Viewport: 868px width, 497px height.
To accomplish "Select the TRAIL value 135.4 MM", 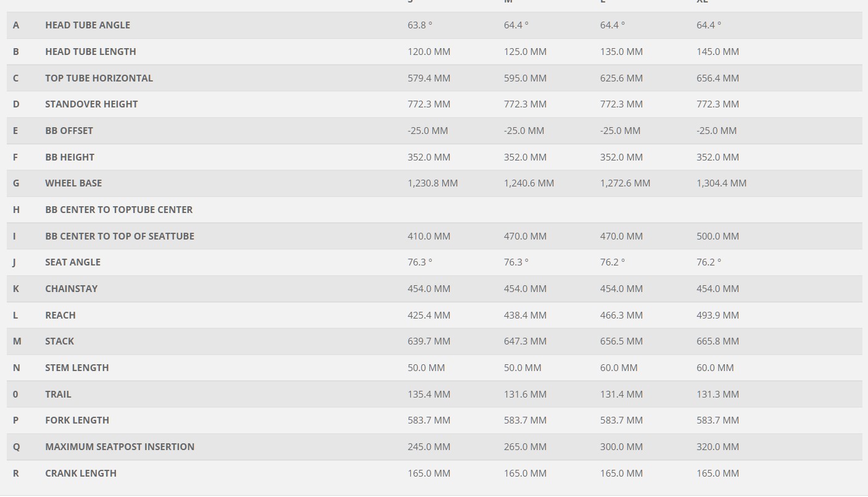I will (x=429, y=395).
